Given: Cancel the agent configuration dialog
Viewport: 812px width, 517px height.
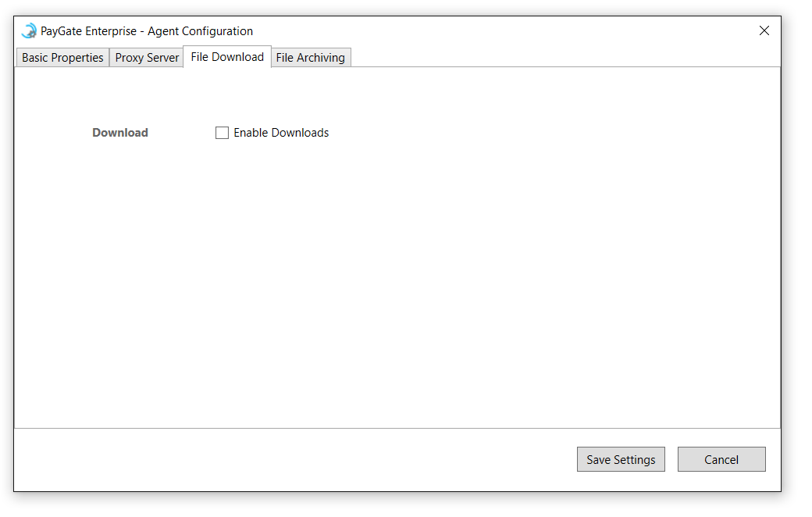Looking at the screenshot, I should 721,459.
